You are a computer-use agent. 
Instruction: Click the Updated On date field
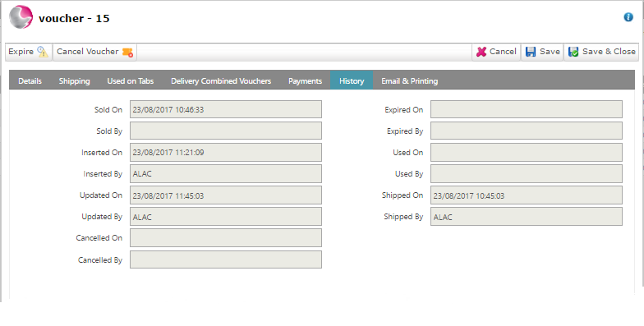click(x=226, y=195)
